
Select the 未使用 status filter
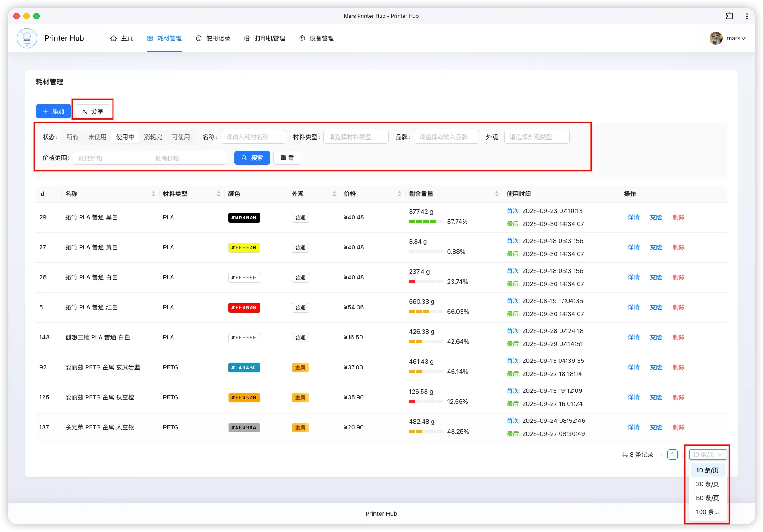(97, 137)
